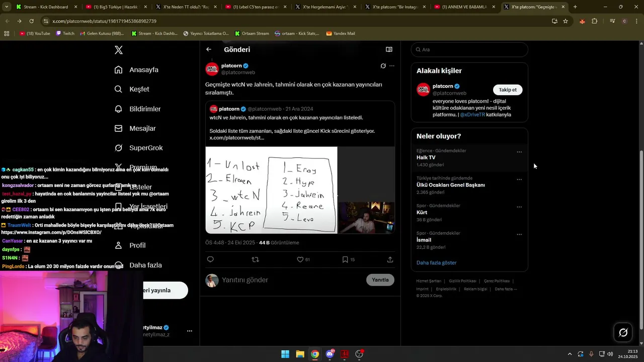Click the back arrow beside Gönderi
The height and width of the screenshot is (362, 644).
coord(209,49)
